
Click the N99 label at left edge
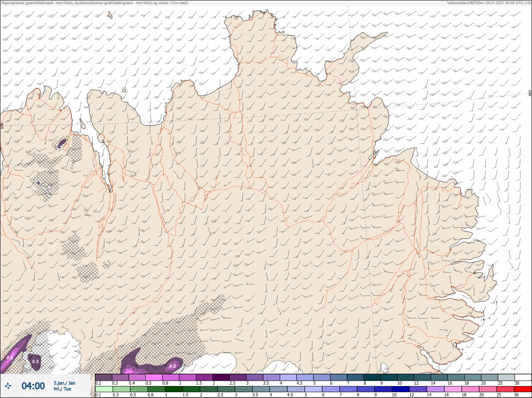pyautogui.click(x=2, y=125)
